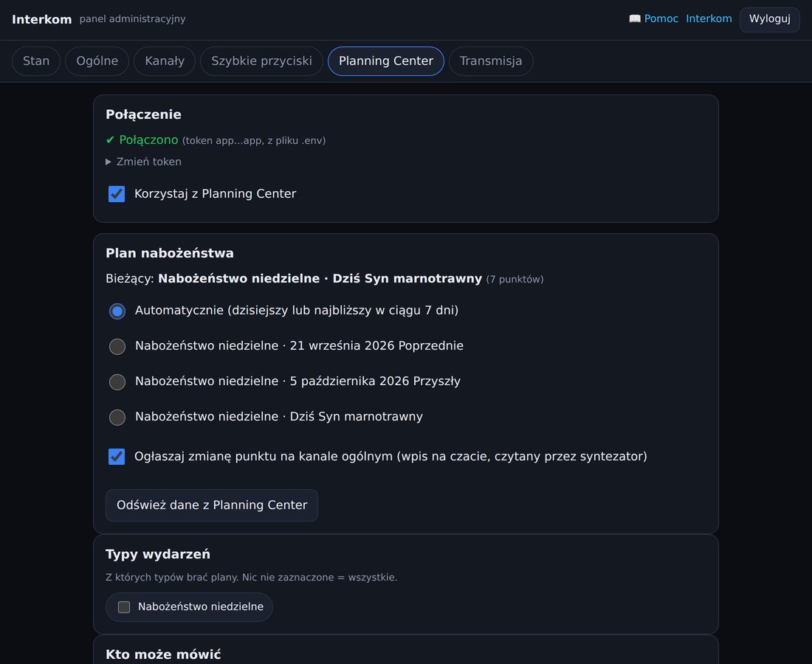The height and width of the screenshot is (664, 812).
Task: Click the Typy wydarzeń heading
Action: [158, 554]
